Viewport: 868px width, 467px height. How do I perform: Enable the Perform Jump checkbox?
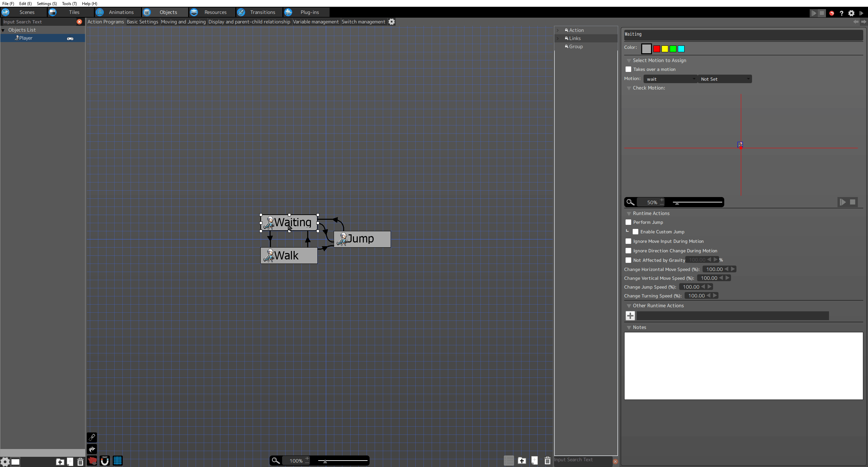click(x=628, y=222)
